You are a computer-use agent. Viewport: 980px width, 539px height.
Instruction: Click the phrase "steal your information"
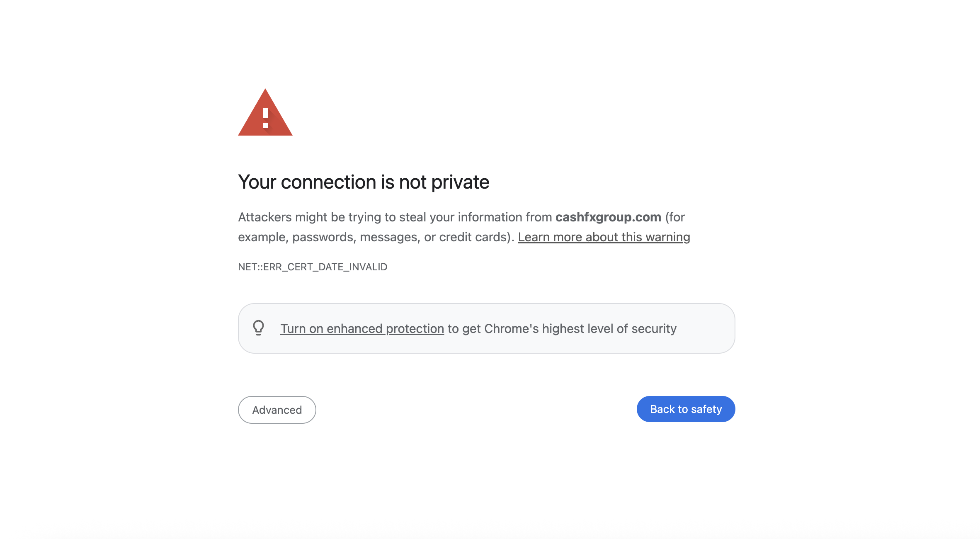pos(460,217)
